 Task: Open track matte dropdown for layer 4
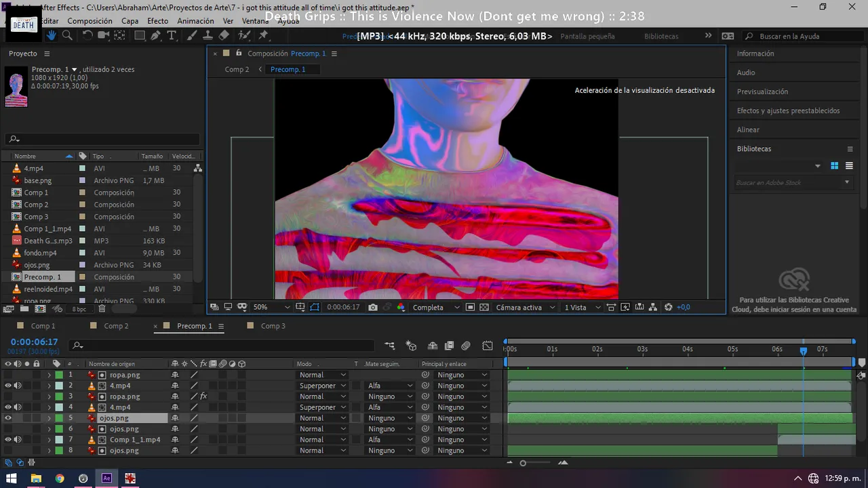(x=390, y=407)
